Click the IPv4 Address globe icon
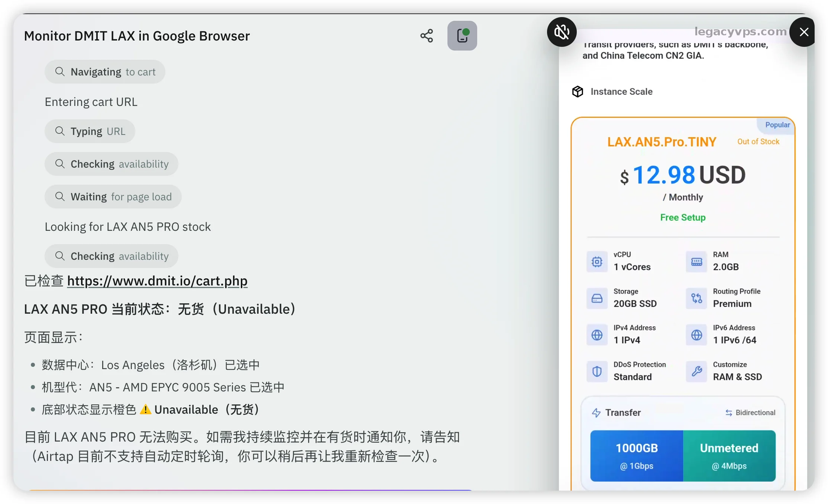The width and height of the screenshot is (828, 504). (x=597, y=335)
